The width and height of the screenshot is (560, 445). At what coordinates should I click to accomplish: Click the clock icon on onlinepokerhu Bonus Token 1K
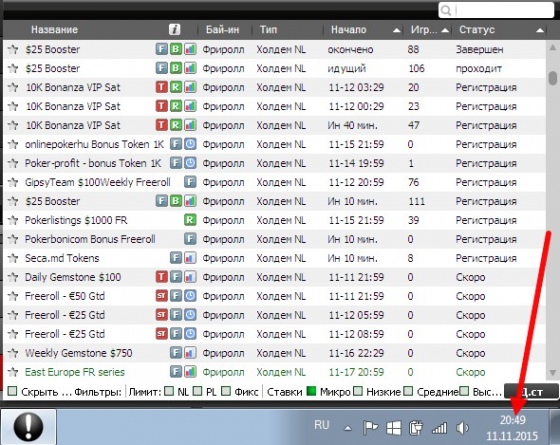[x=190, y=144]
